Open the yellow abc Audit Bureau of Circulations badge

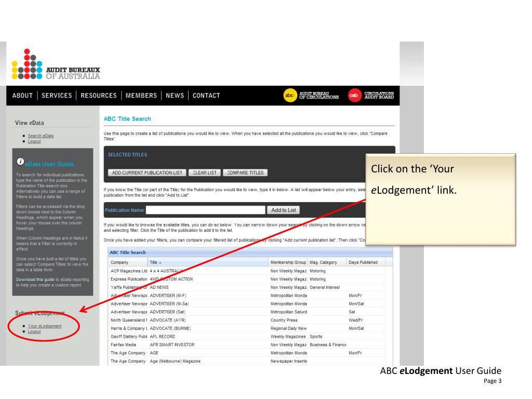point(311,96)
